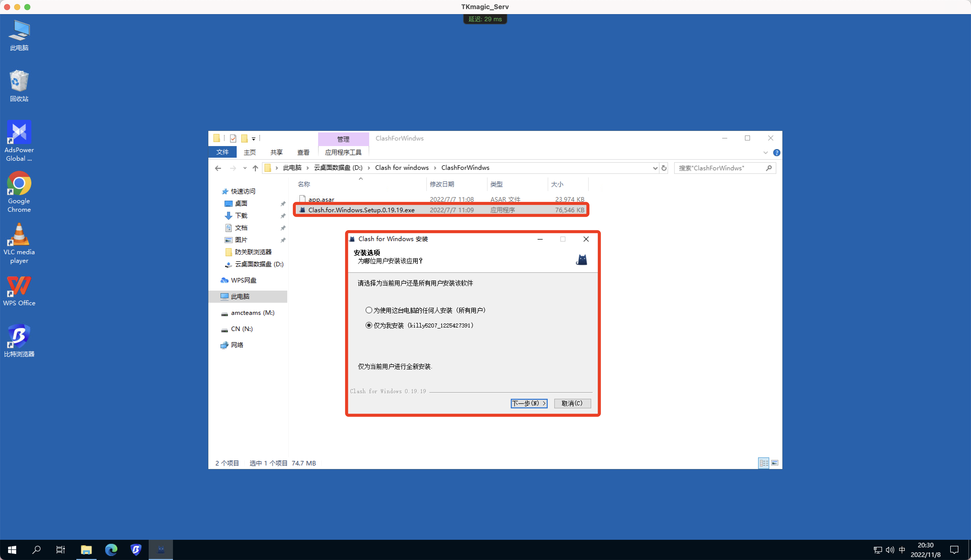This screenshot has width=971, height=560.
Task: Select the Clash installer icon in taskbar
Action: [161, 550]
